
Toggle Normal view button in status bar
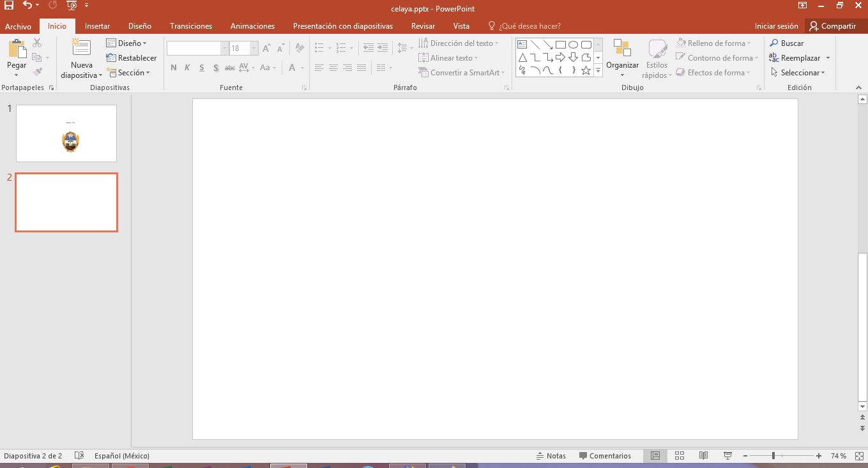point(655,456)
